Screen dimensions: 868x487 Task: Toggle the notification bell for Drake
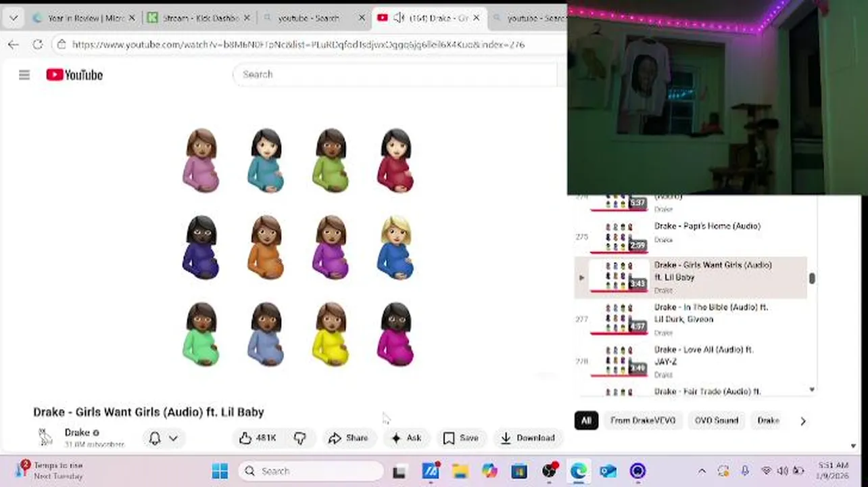tap(155, 438)
